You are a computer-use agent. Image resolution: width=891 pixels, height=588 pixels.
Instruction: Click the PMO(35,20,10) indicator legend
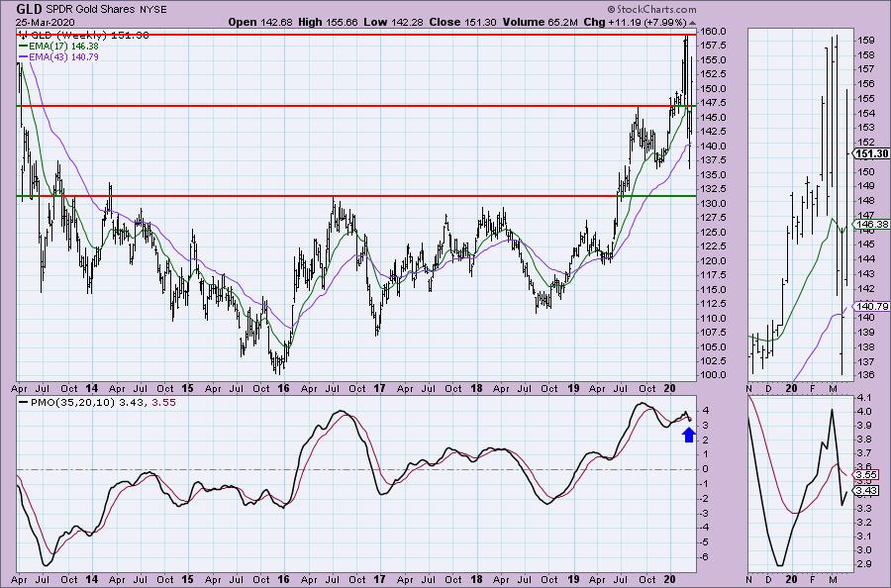tap(97, 402)
